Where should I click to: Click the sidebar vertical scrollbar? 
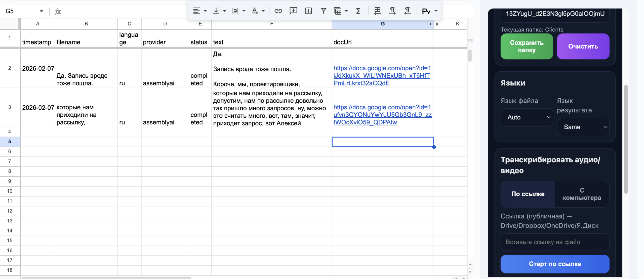tap(626, 139)
